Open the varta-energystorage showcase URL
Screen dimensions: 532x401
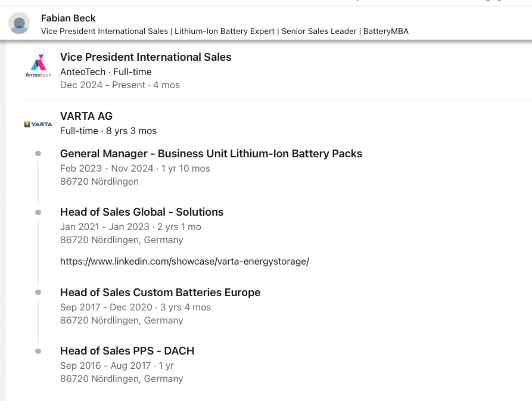click(x=185, y=262)
